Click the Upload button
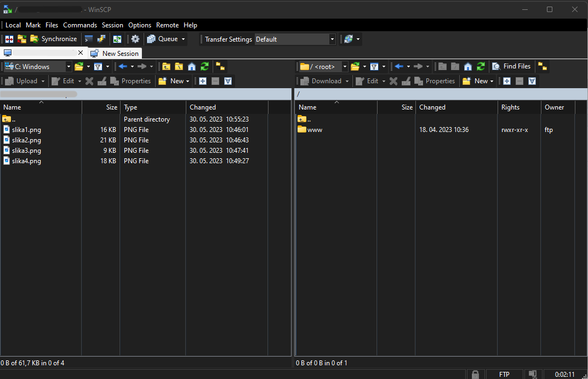 pyautogui.click(x=21, y=81)
